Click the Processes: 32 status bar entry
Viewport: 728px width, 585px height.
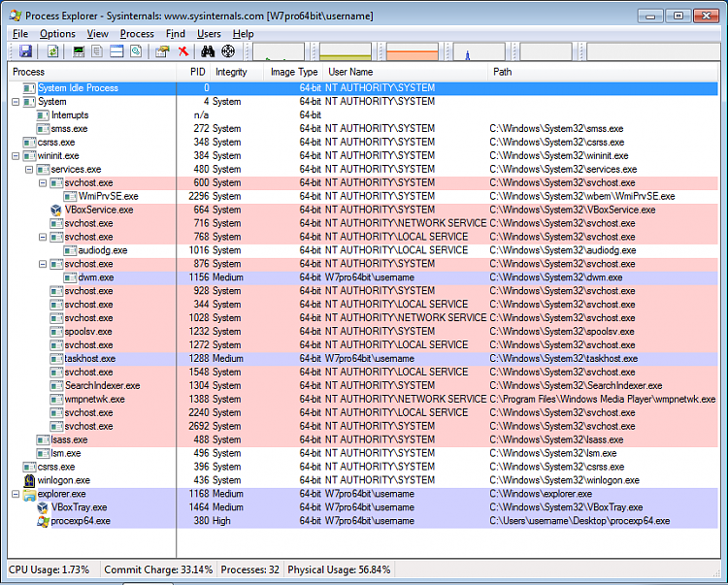249,569
